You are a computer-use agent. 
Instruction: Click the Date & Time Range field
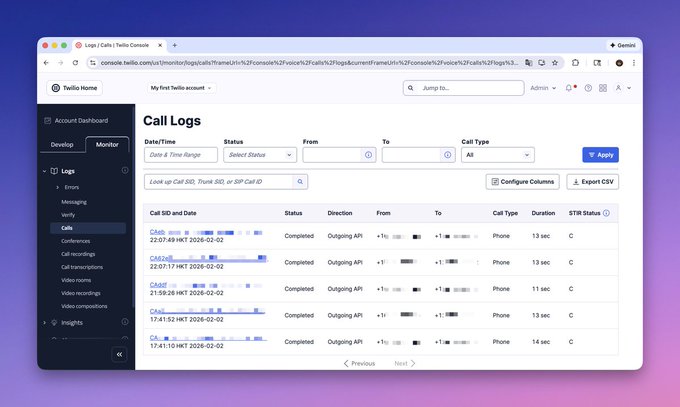[x=181, y=155]
